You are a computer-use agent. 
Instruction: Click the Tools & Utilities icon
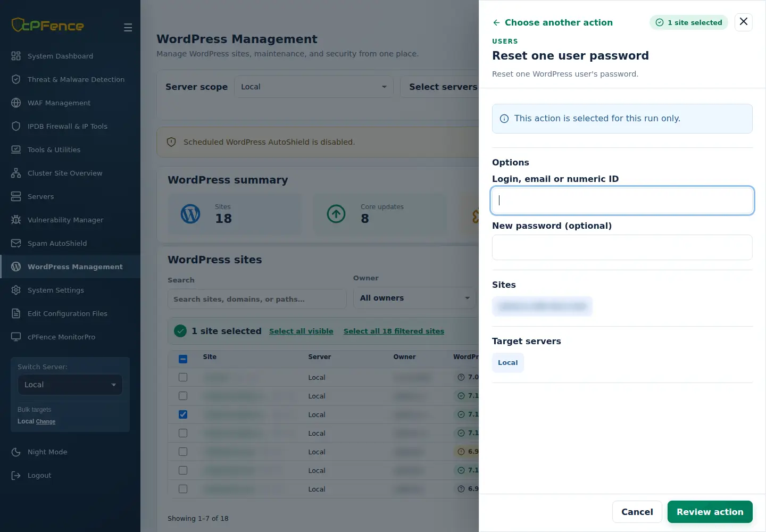(16, 149)
